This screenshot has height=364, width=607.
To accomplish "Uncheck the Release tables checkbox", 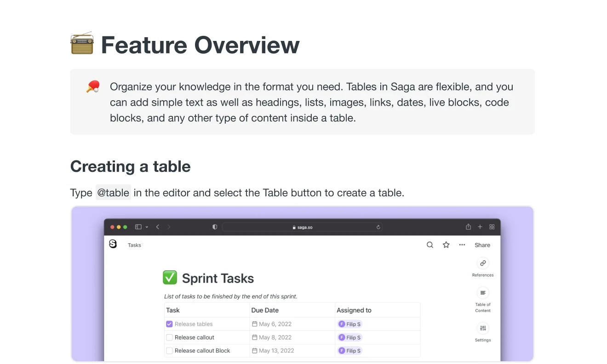I will 169,324.
